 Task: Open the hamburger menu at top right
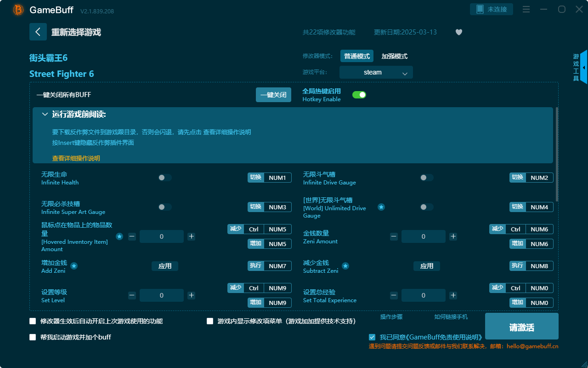click(526, 9)
